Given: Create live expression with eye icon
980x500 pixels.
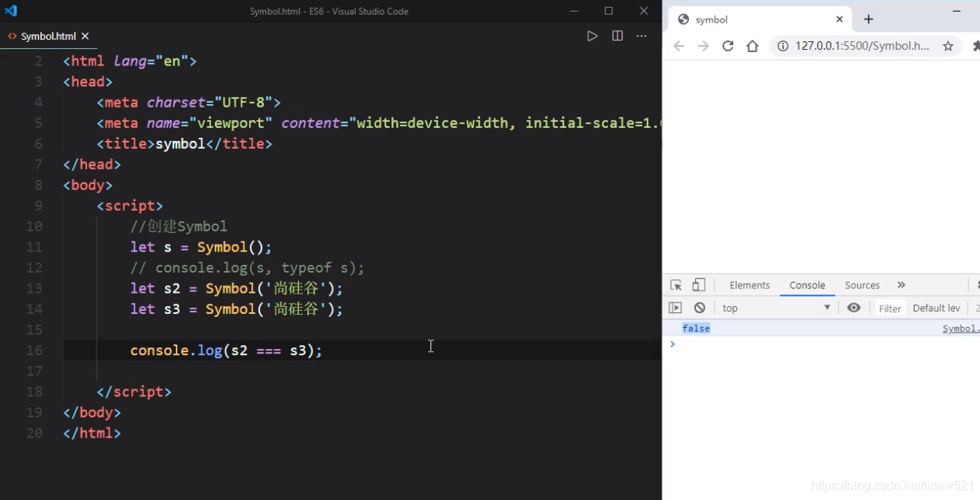Looking at the screenshot, I should tap(854, 308).
